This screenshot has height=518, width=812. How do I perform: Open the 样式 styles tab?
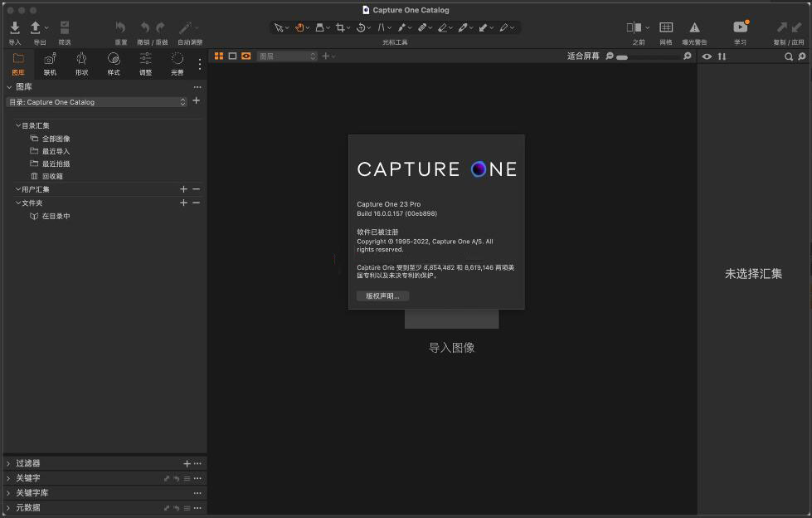pyautogui.click(x=114, y=64)
